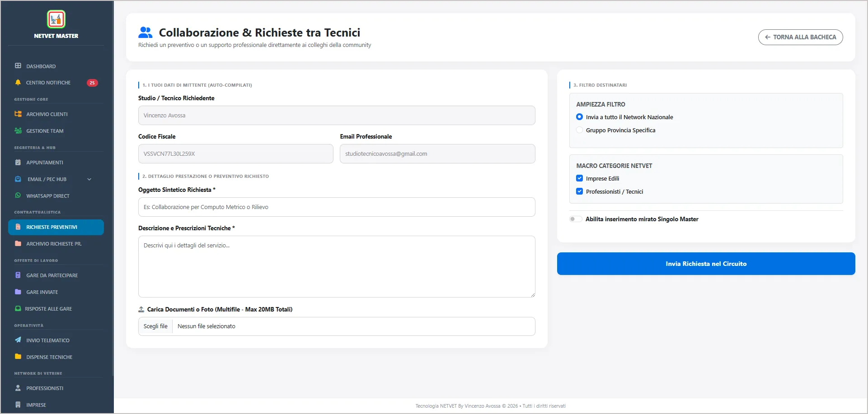Click the sidebar vertical scrollbar
The image size is (868, 414).
coord(113,188)
